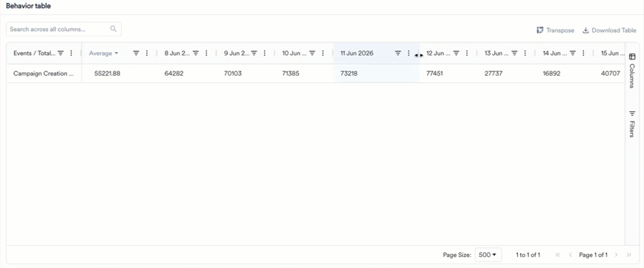Screen dimensions: 644x268
Task: Open filter icon for 14 Jun column
Action: point(573,53)
